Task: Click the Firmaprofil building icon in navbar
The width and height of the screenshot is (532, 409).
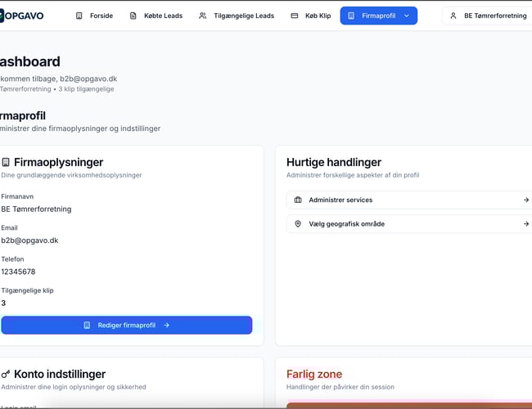Action: (351, 16)
